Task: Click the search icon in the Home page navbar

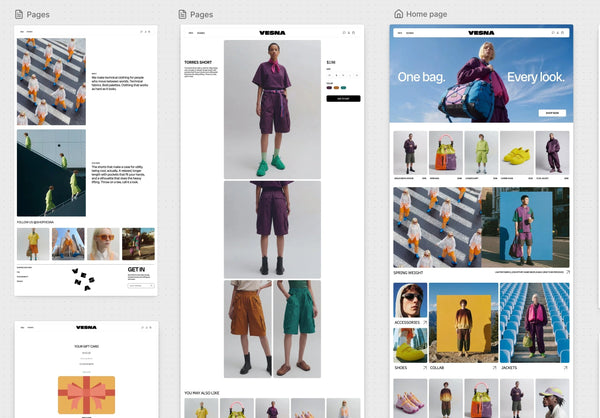Action: [553, 33]
